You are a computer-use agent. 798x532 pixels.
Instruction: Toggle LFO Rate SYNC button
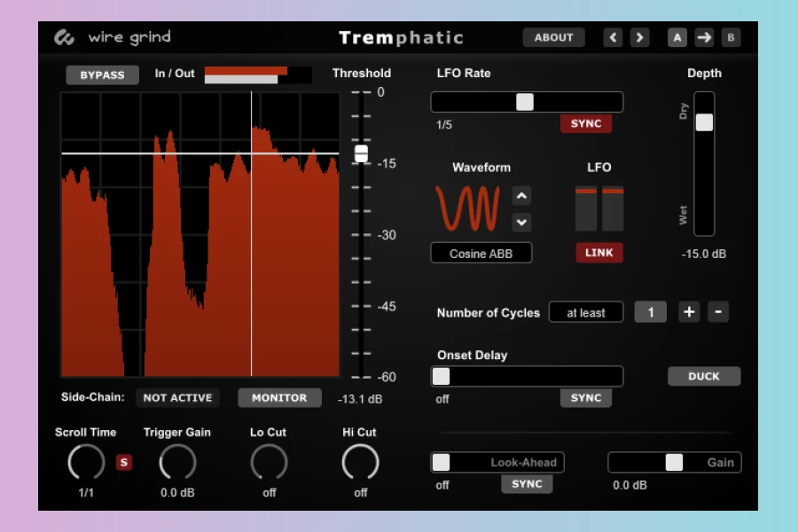[586, 124]
